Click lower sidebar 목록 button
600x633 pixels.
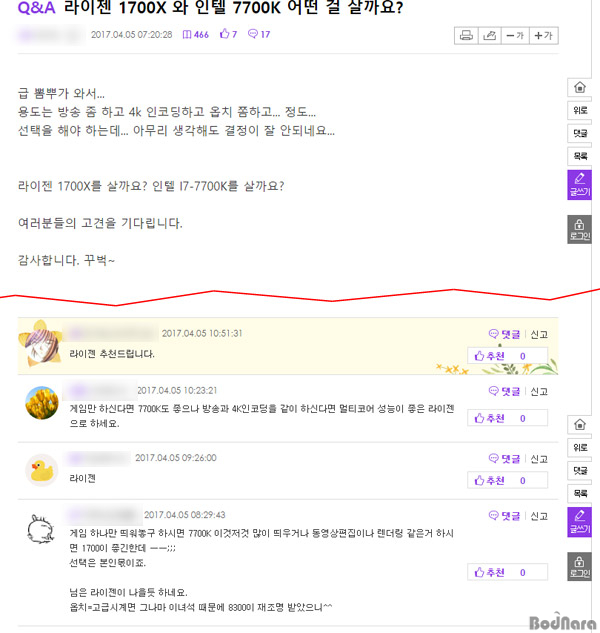[x=580, y=493]
